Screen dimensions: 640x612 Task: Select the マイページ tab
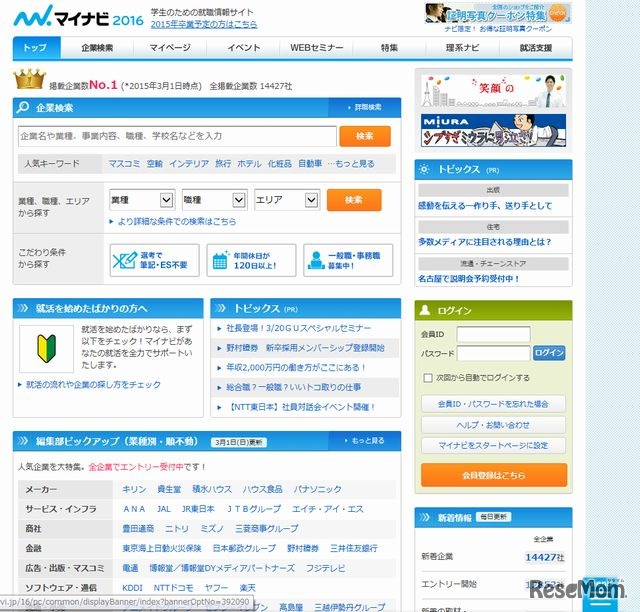click(x=170, y=48)
